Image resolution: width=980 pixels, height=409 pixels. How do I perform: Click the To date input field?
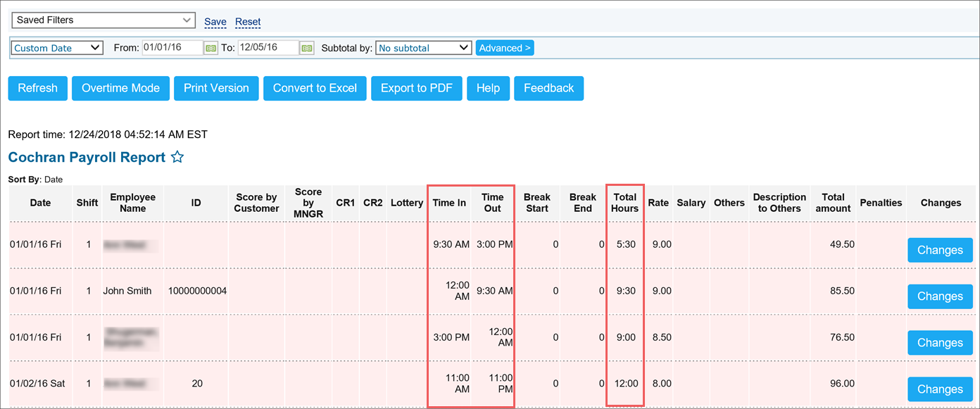(268, 48)
